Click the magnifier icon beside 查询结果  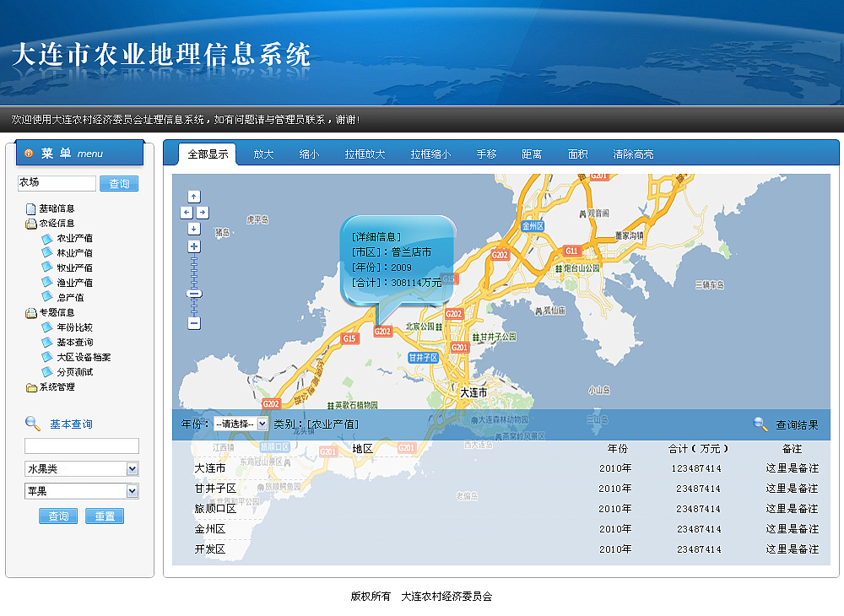click(x=760, y=424)
